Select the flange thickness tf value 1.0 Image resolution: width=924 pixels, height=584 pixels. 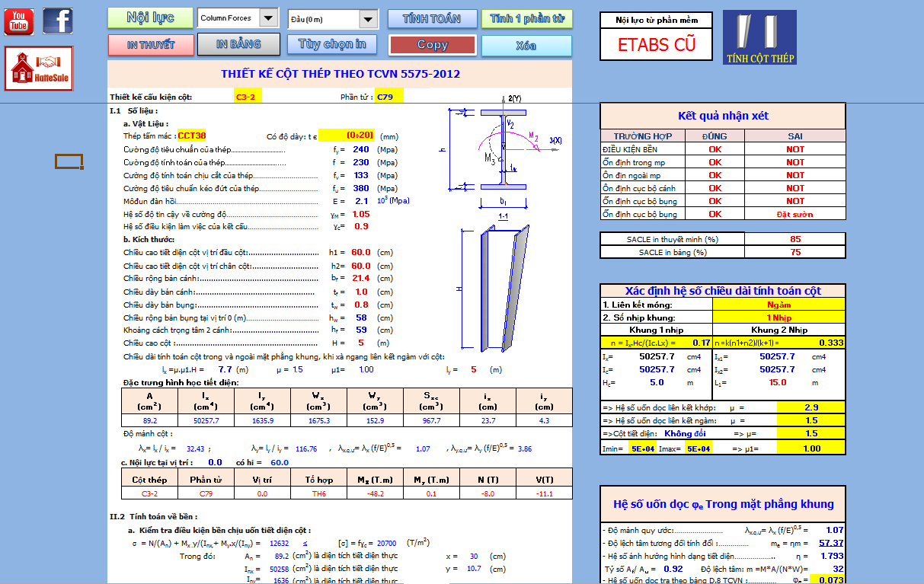(361, 292)
